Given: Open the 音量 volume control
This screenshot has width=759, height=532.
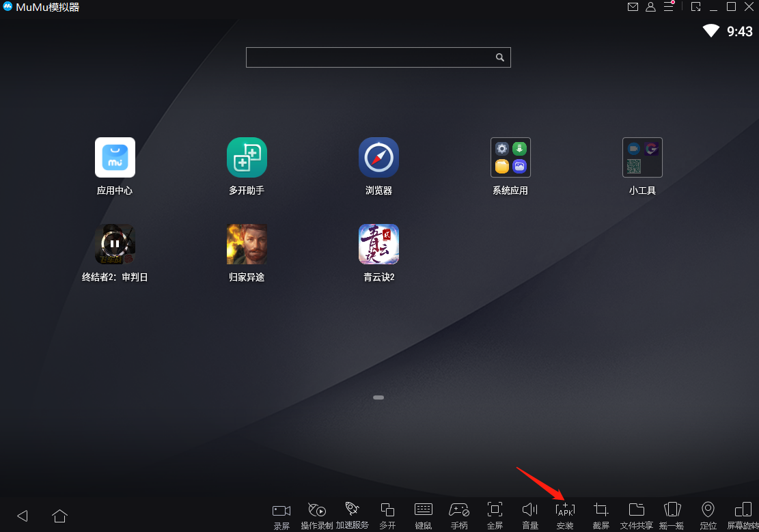Looking at the screenshot, I should point(530,509).
